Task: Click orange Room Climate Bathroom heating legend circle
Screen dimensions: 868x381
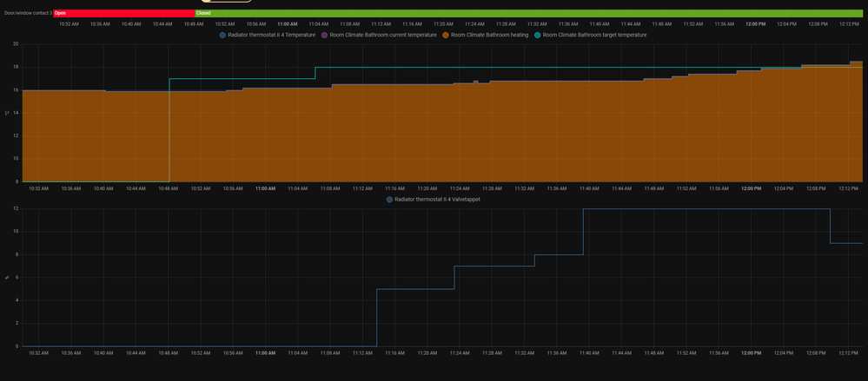Action: coord(444,35)
